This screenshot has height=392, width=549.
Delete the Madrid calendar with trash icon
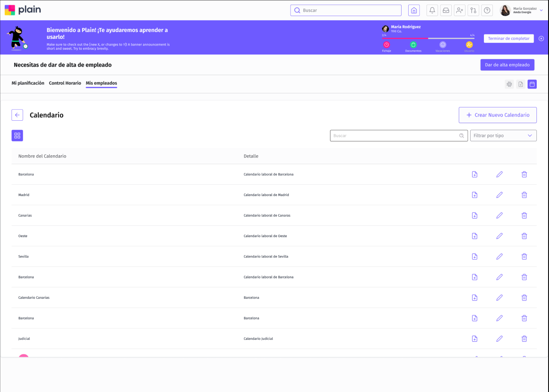(x=524, y=195)
